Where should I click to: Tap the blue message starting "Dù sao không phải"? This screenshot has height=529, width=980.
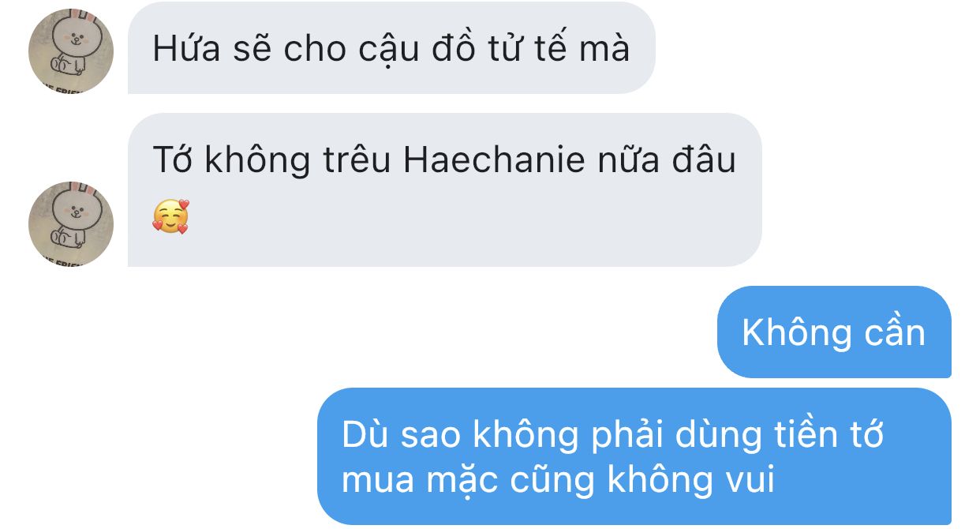coord(634,456)
